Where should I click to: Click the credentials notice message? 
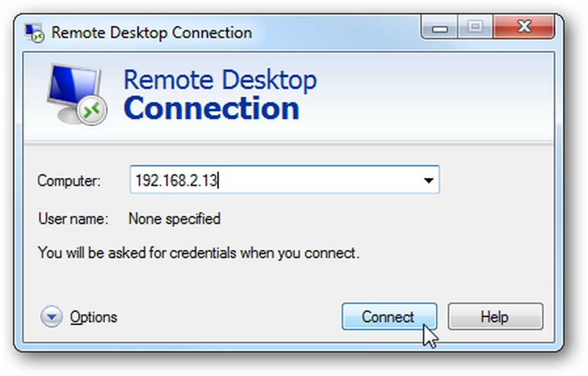click(x=199, y=253)
